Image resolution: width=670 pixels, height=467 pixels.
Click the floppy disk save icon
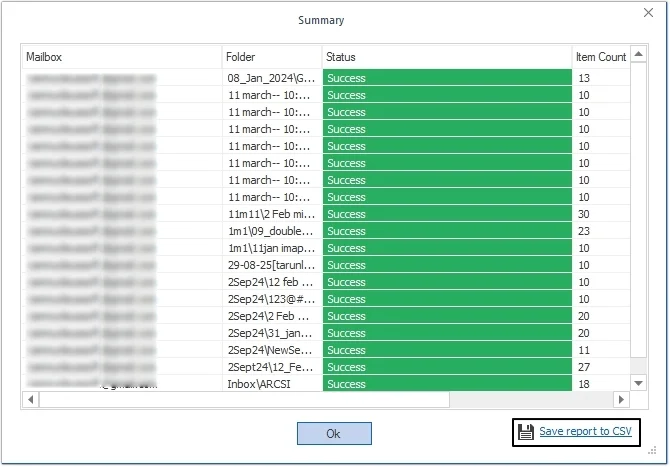pos(526,432)
